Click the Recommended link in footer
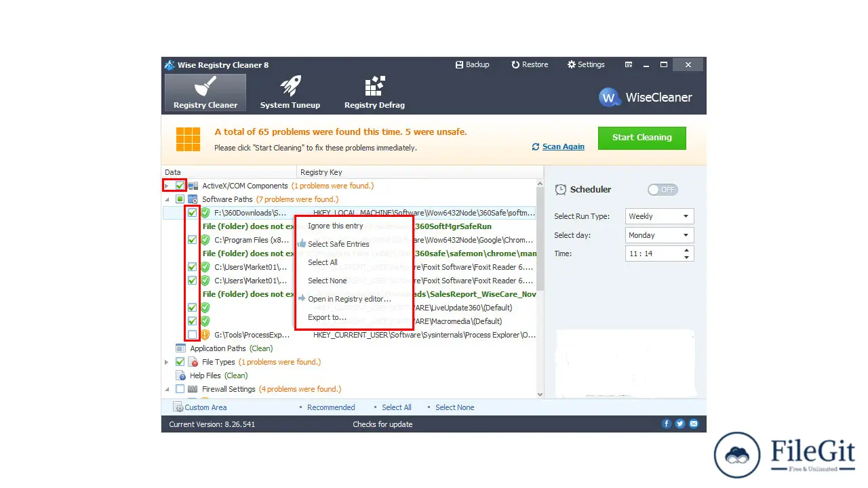 pyautogui.click(x=331, y=407)
